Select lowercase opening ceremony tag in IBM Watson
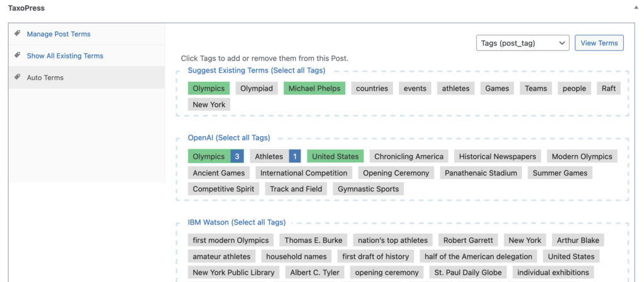 [x=387, y=273]
